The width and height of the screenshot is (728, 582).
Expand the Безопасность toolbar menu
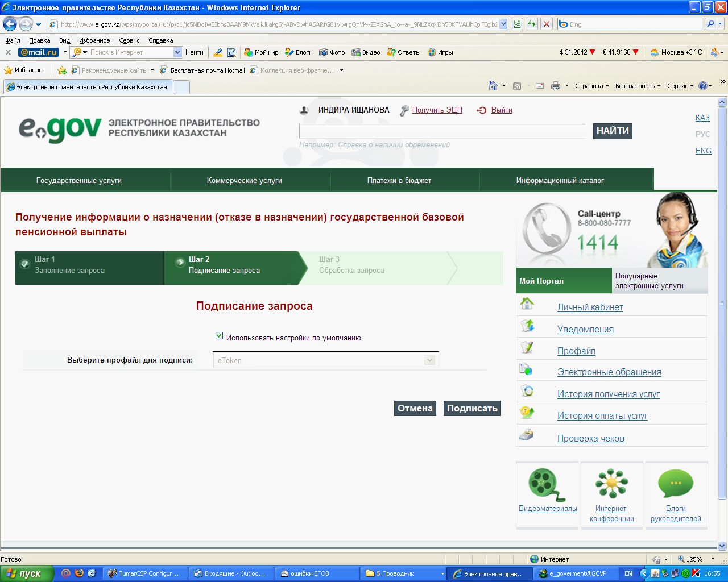point(638,86)
